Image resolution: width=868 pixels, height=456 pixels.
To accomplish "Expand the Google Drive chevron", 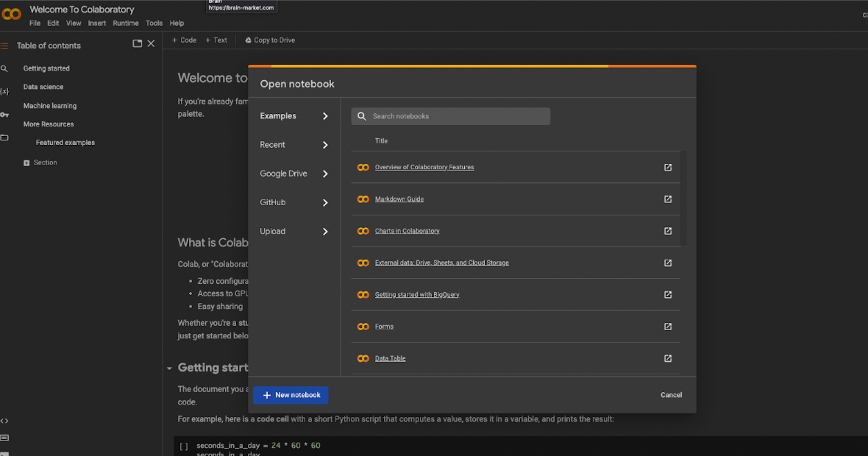I will pyautogui.click(x=325, y=174).
